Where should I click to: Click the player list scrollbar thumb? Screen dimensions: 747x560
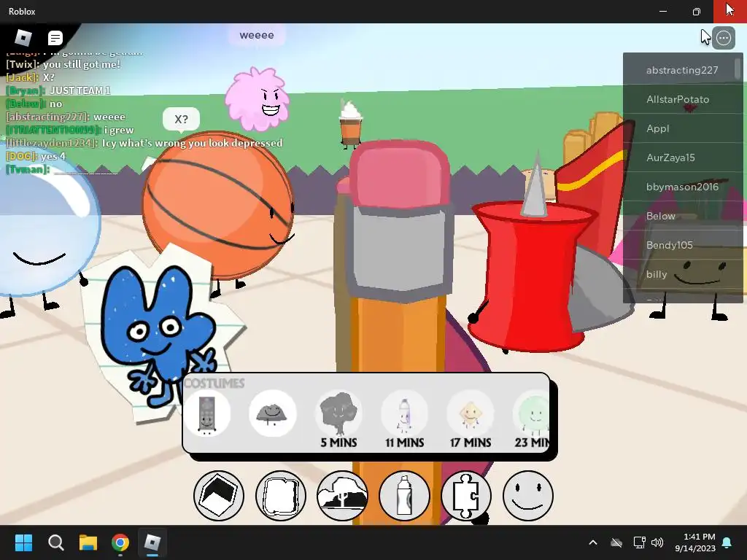[738, 69]
